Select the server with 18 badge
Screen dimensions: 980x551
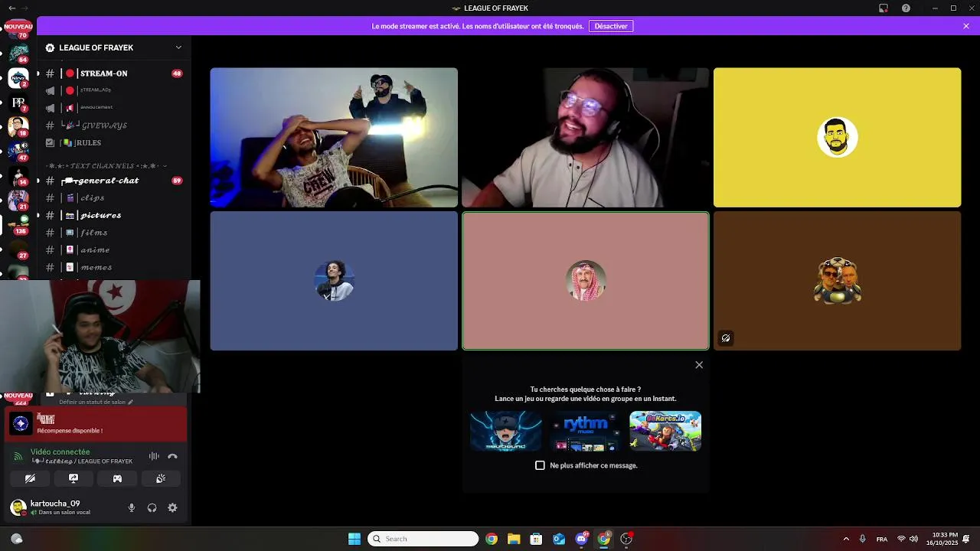(x=18, y=126)
